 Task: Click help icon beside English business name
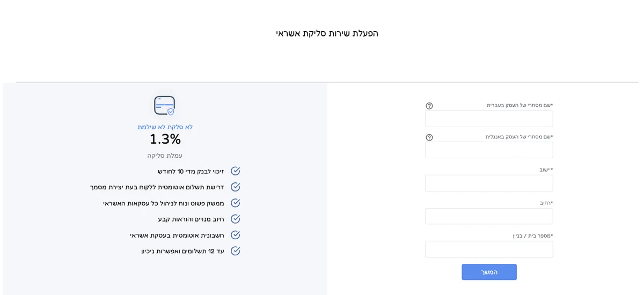[x=429, y=137]
